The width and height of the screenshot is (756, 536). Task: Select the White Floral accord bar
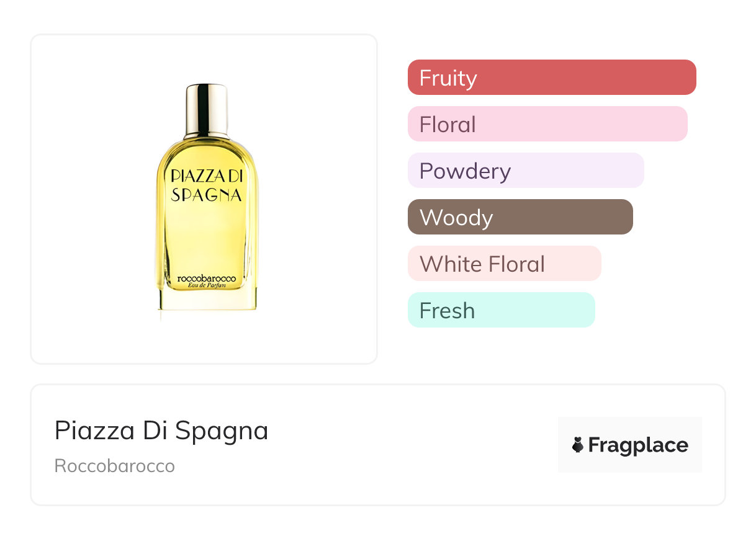(x=504, y=264)
